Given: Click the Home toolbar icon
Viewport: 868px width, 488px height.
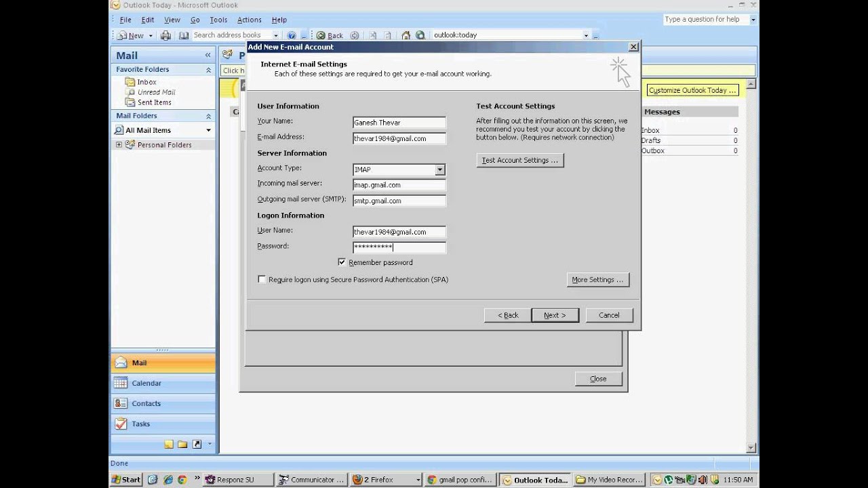Looking at the screenshot, I should click(406, 35).
